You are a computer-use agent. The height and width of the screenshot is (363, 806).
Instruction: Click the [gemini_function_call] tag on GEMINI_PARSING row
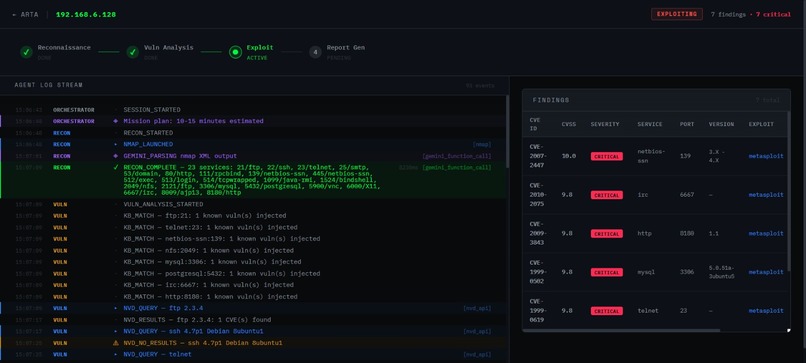click(456, 156)
